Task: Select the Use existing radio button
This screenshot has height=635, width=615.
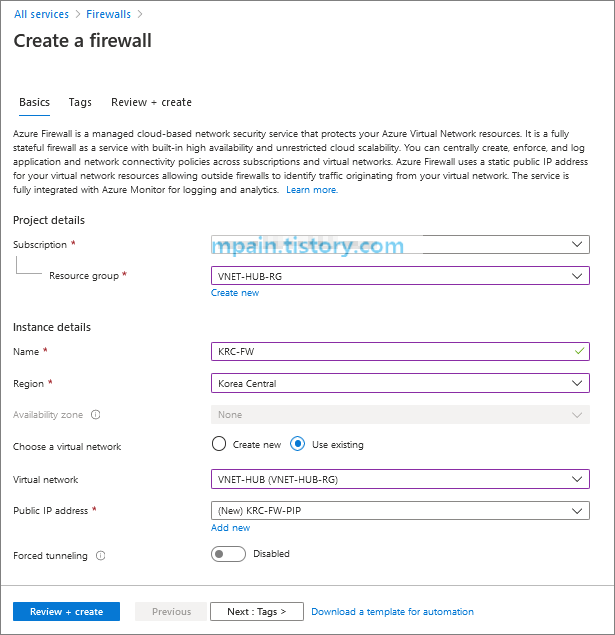Action: pyautogui.click(x=298, y=444)
